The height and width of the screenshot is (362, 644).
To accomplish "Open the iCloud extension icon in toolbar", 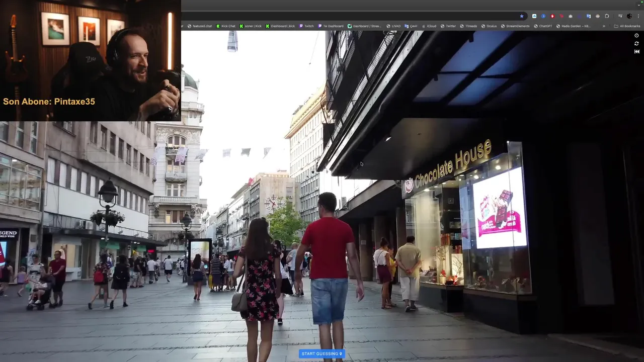I will tap(534, 16).
